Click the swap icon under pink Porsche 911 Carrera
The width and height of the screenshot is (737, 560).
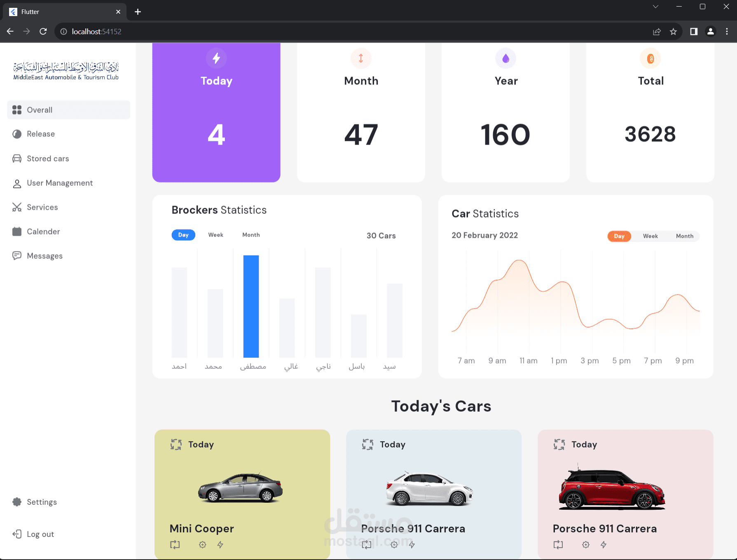point(558,545)
